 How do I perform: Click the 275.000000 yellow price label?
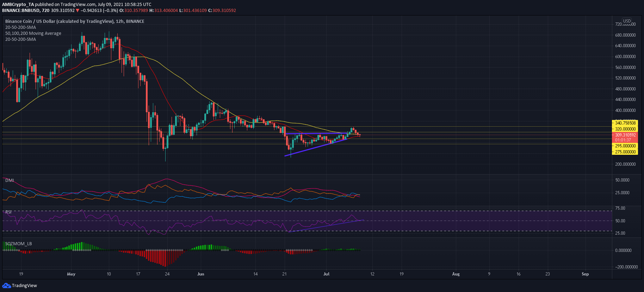coord(625,152)
